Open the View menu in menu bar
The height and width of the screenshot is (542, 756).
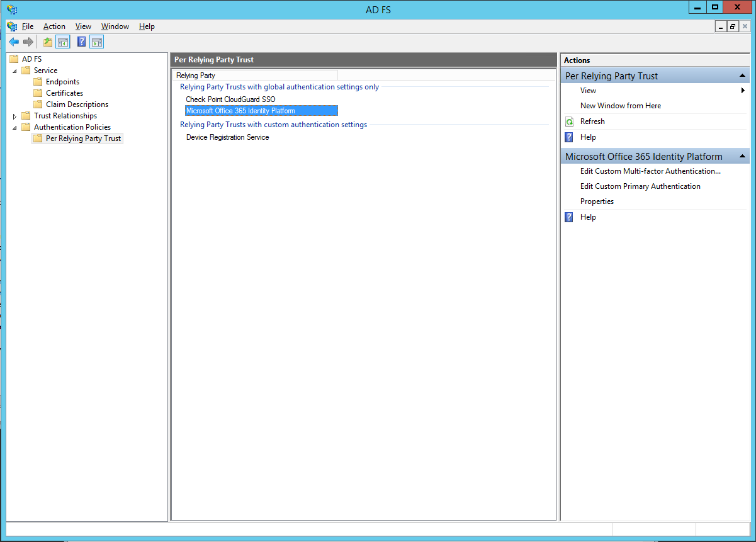pos(83,26)
